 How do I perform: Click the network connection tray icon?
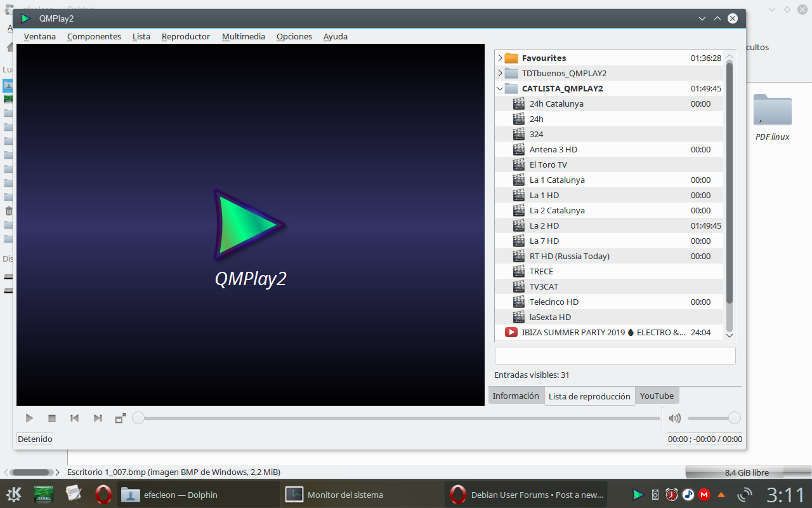pyautogui.click(x=745, y=494)
